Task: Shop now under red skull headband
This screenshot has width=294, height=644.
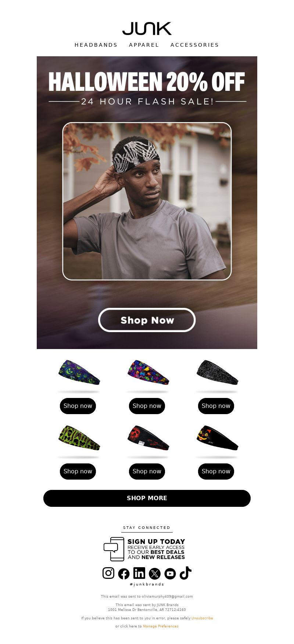Action: [147, 472]
